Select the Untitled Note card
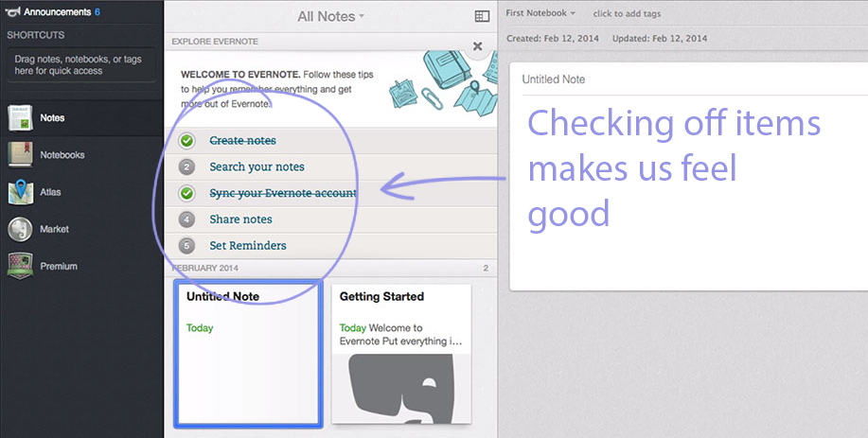This screenshot has width=868, height=438. pyautogui.click(x=248, y=354)
